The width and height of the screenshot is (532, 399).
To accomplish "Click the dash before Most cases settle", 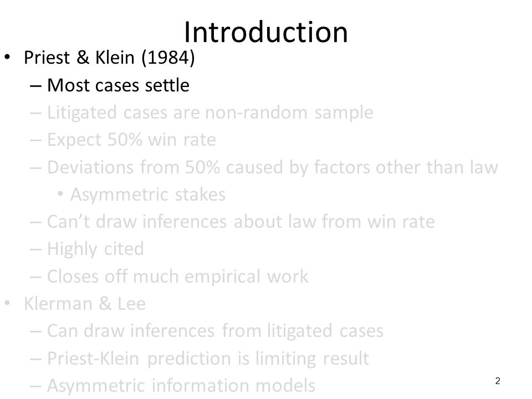I will pos(35,86).
